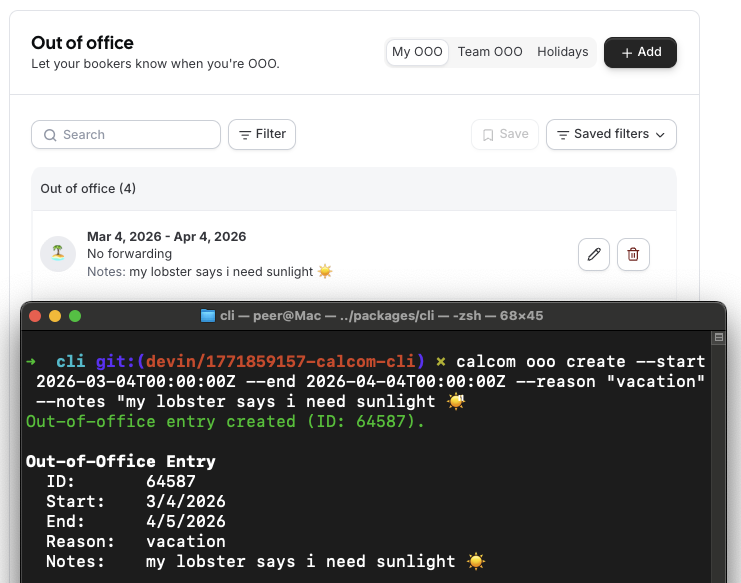741x583 pixels.
Task: Click the 'Out of office' page heading
Action: pos(82,43)
